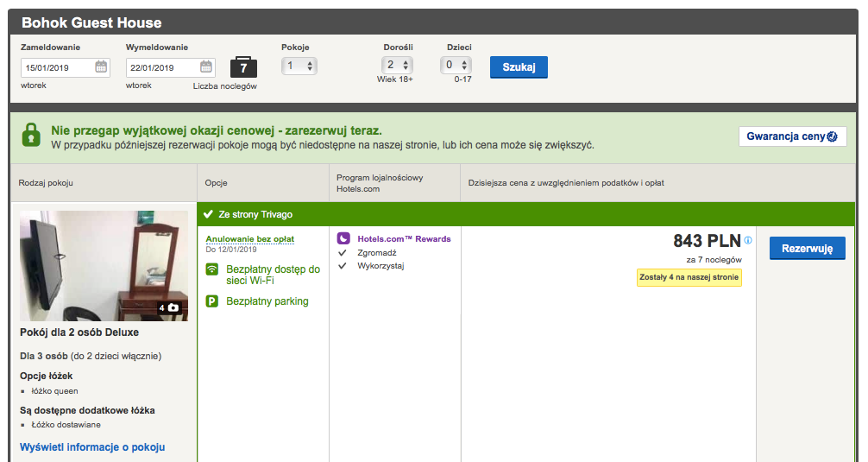Viewport: 868px width, 462px height.
Task: Click the 7 nights suitcase icon
Action: 243,67
